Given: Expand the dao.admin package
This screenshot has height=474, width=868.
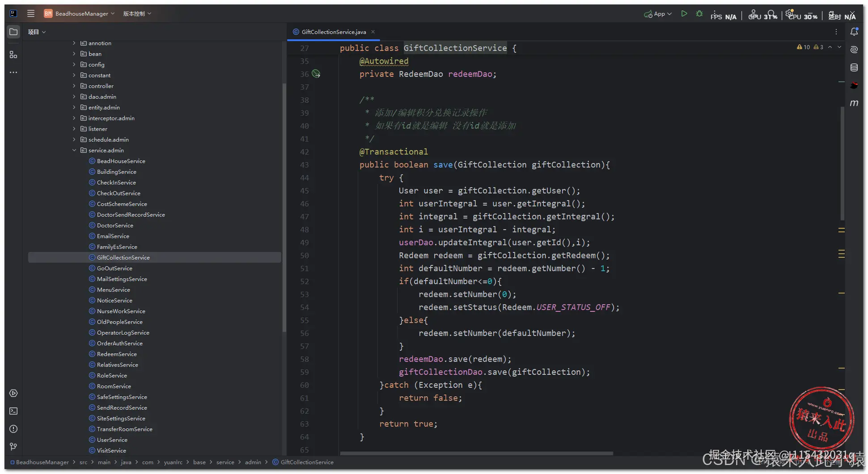Looking at the screenshot, I should pyautogui.click(x=74, y=96).
